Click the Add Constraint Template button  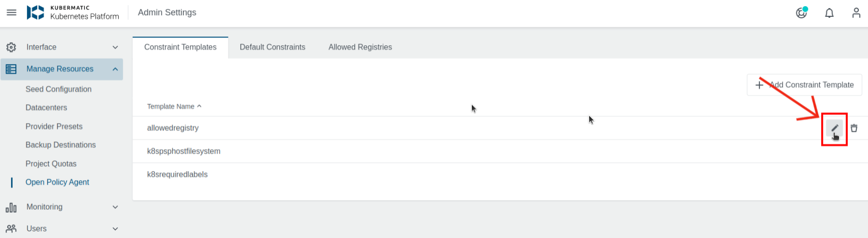[804, 85]
